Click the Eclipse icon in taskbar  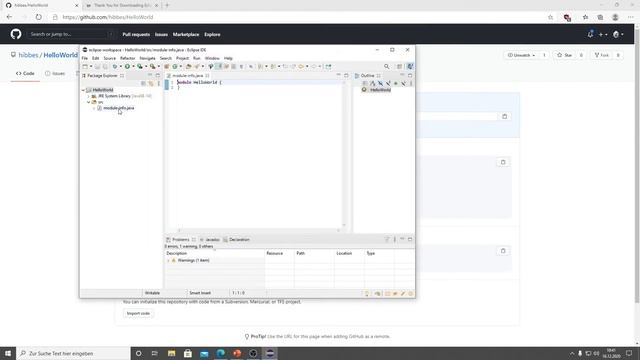coord(270,353)
